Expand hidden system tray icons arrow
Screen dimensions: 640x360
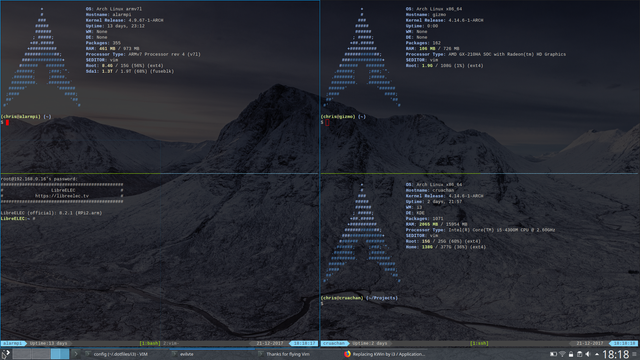coord(597,354)
